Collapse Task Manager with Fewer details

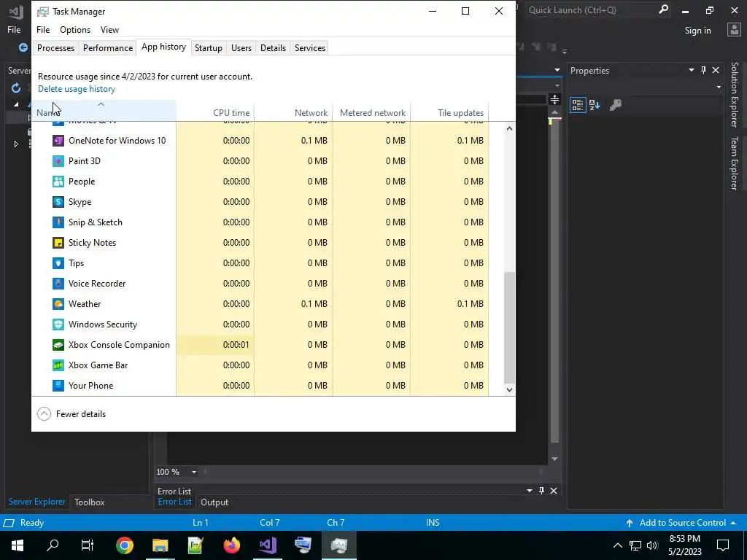71,414
